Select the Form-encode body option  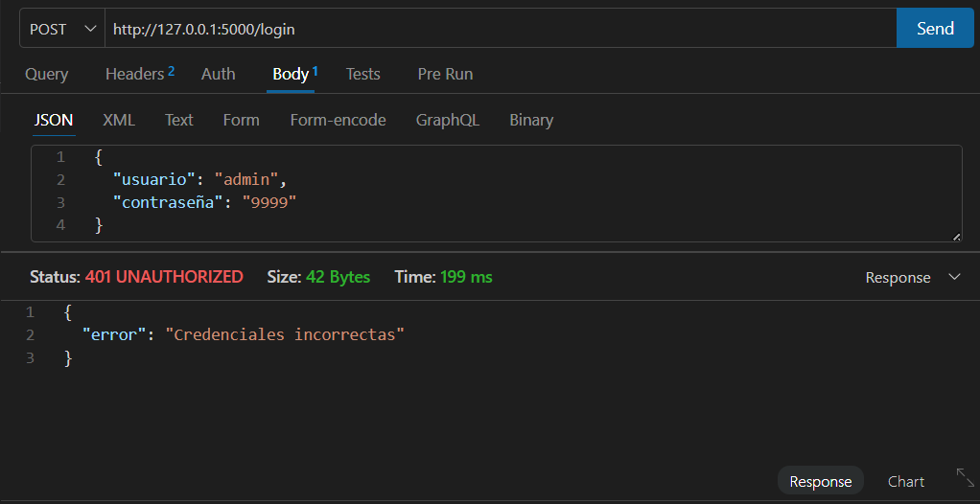(338, 120)
